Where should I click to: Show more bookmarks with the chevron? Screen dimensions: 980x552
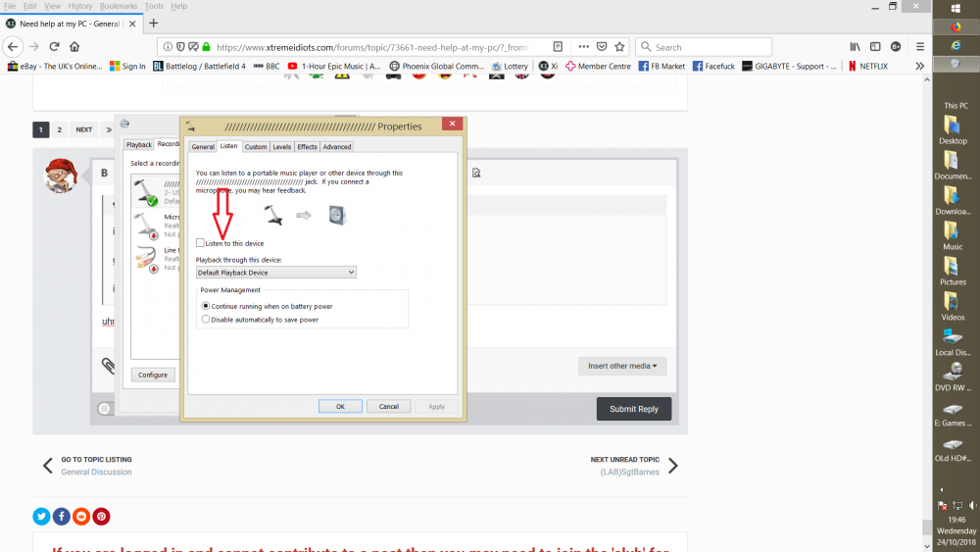click(x=919, y=66)
